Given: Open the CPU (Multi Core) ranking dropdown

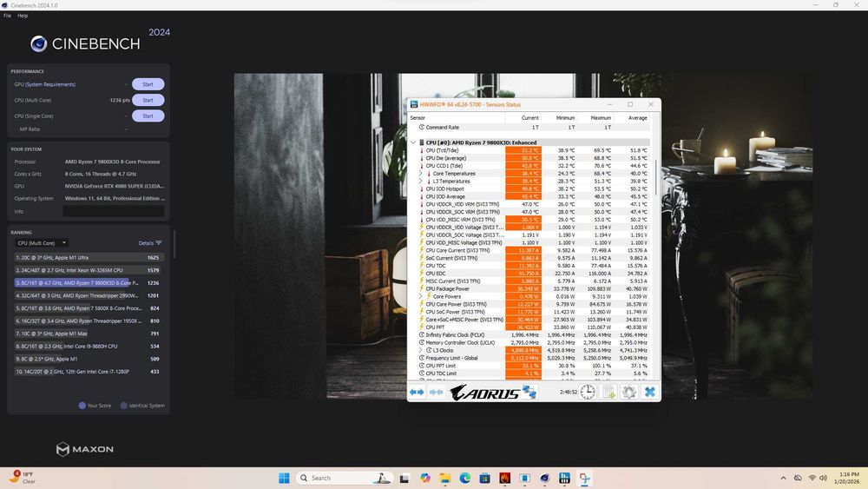Looking at the screenshot, I should tap(42, 243).
